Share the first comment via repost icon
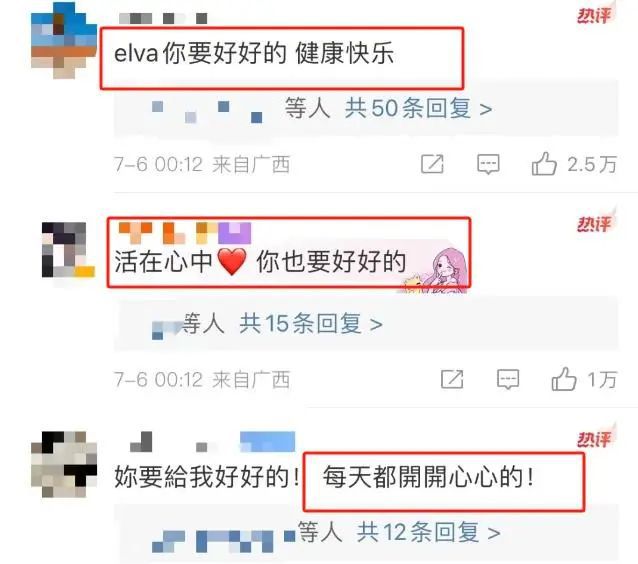 (432, 164)
